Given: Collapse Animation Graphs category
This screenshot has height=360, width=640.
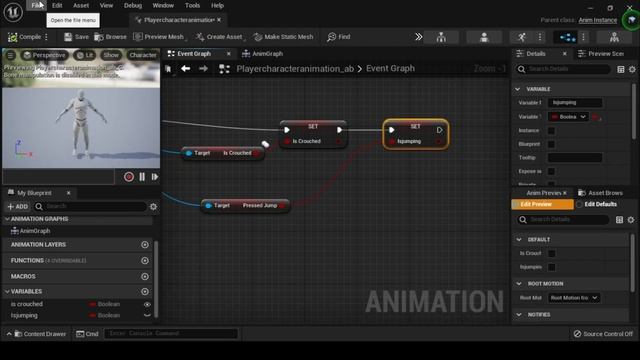Looking at the screenshot, I should 7,219.
